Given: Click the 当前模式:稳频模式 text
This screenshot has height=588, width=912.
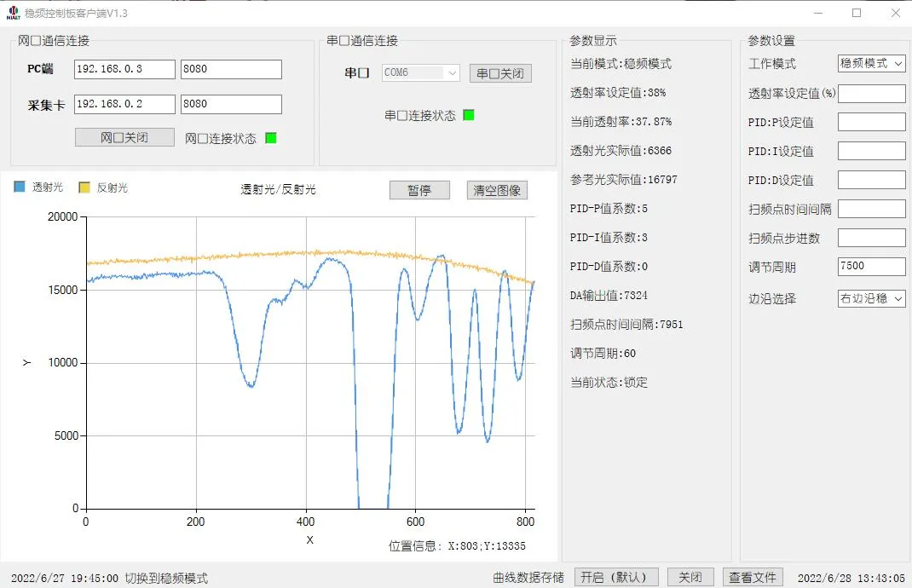Looking at the screenshot, I should click(621, 63).
